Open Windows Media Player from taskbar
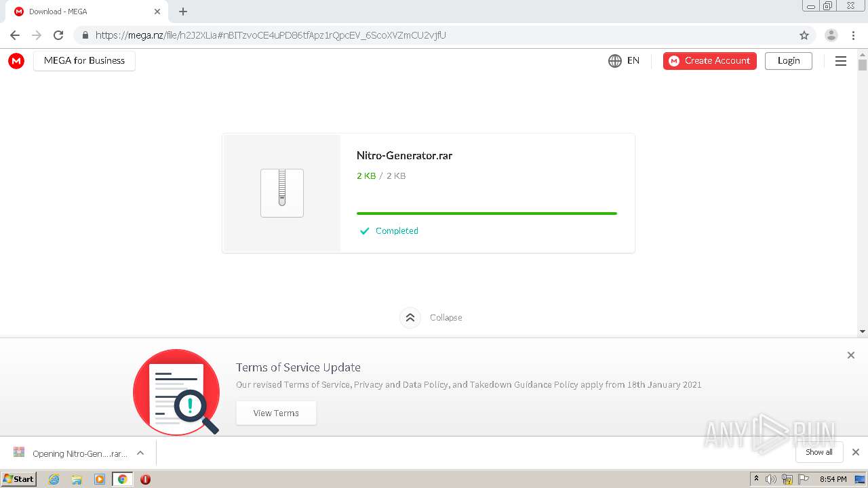Image resolution: width=868 pixels, height=488 pixels. point(100,479)
